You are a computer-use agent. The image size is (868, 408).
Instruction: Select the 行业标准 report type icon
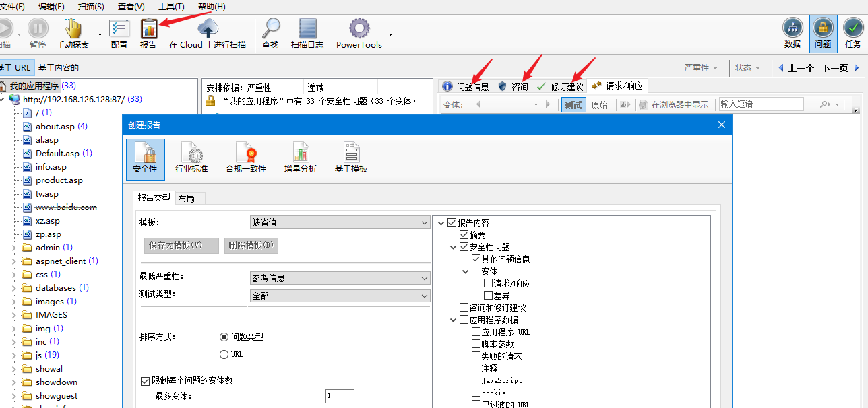pyautogui.click(x=191, y=158)
